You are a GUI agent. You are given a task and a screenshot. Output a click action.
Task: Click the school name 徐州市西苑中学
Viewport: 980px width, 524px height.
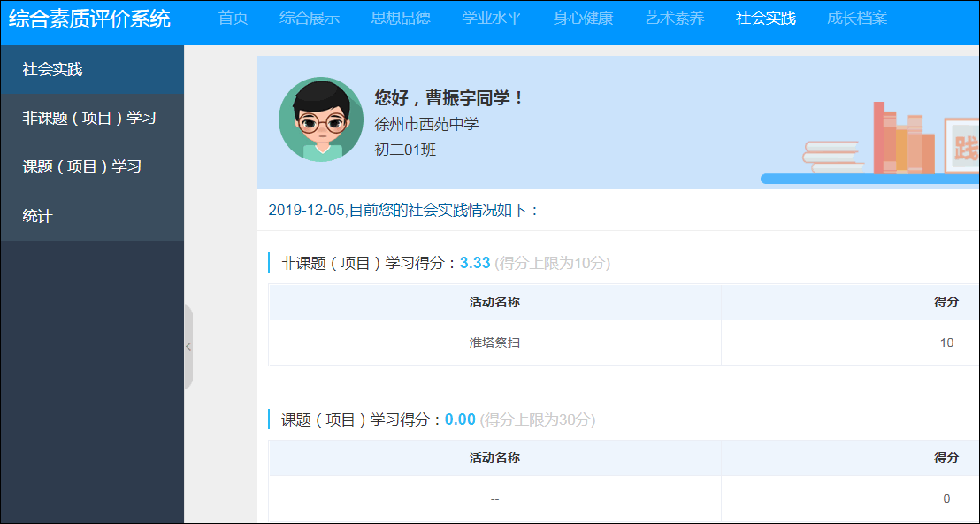[427, 124]
